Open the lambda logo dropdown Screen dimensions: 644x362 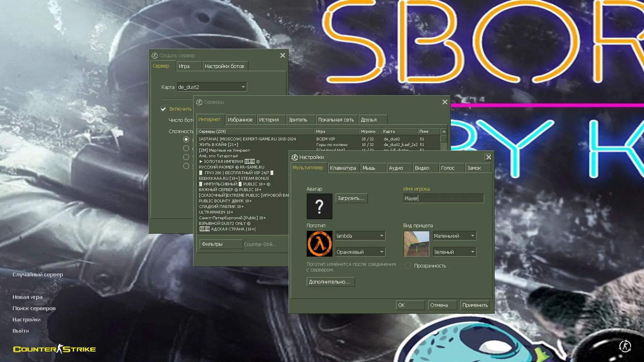click(360, 236)
